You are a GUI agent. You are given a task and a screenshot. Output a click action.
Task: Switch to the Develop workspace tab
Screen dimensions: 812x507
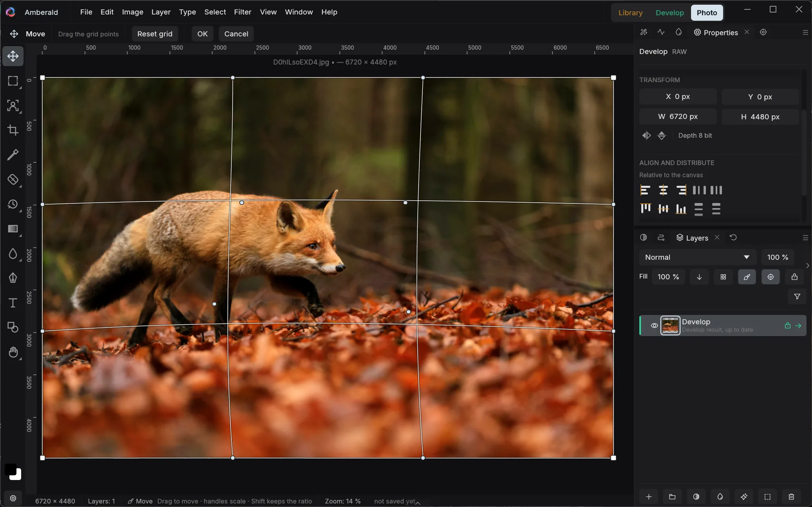pyautogui.click(x=670, y=13)
